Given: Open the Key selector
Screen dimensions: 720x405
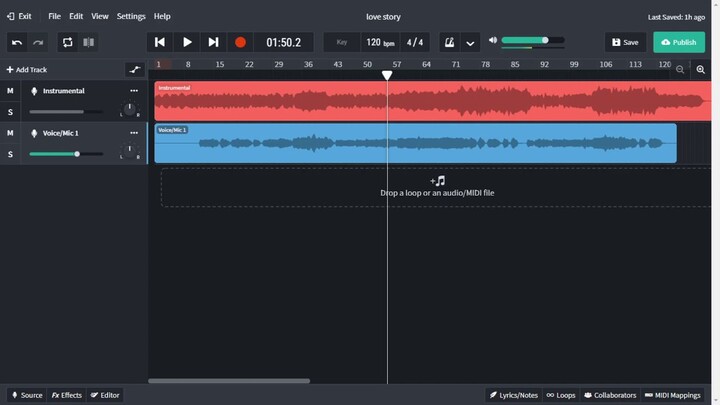Looking at the screenshot, I should 342,42.
